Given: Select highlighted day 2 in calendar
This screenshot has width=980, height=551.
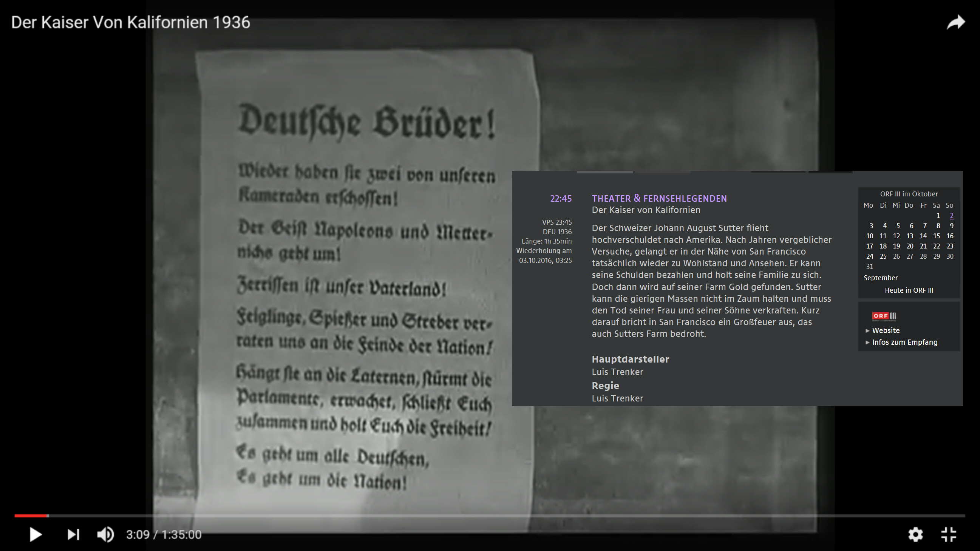Looking at the screenshot, I should tap(951, 216).
